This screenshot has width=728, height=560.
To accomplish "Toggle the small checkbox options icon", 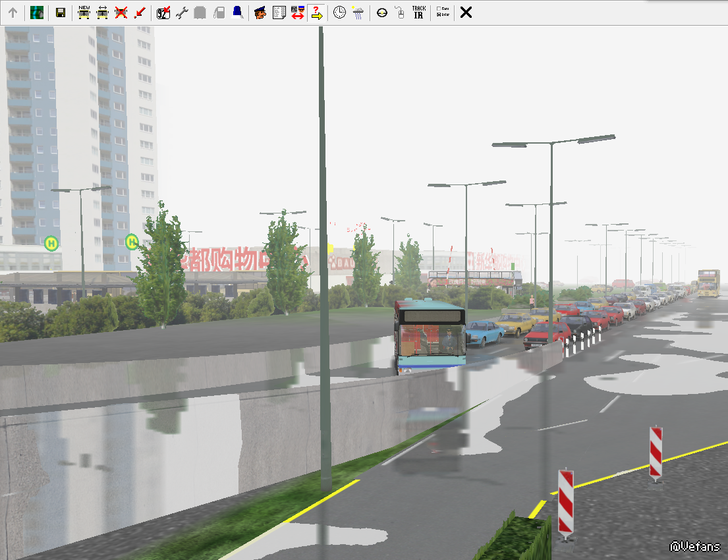I will [443, 13].
